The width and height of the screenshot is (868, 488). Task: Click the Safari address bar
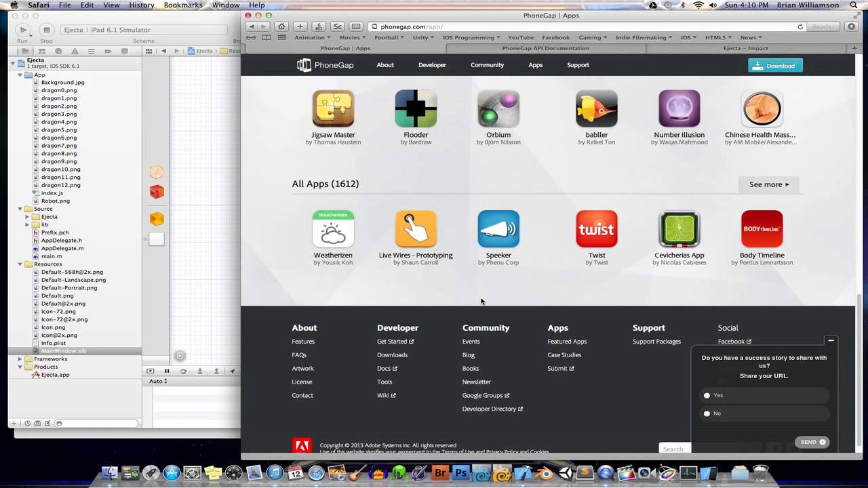click(587, 27)
